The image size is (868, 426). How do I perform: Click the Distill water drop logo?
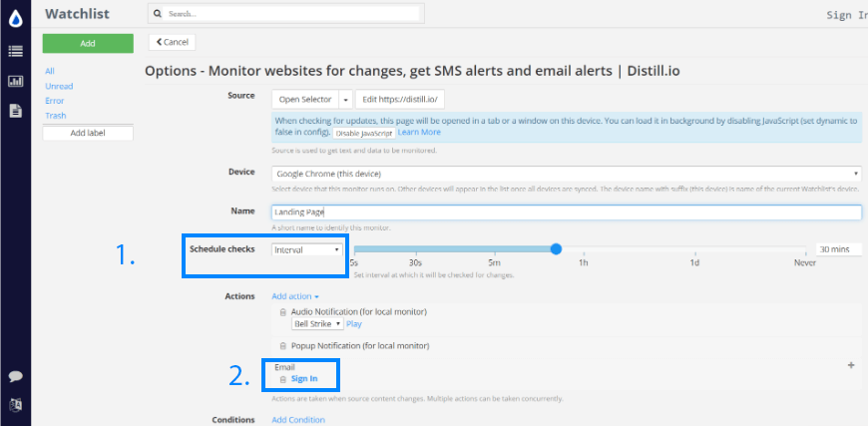(x=15, y=16)
